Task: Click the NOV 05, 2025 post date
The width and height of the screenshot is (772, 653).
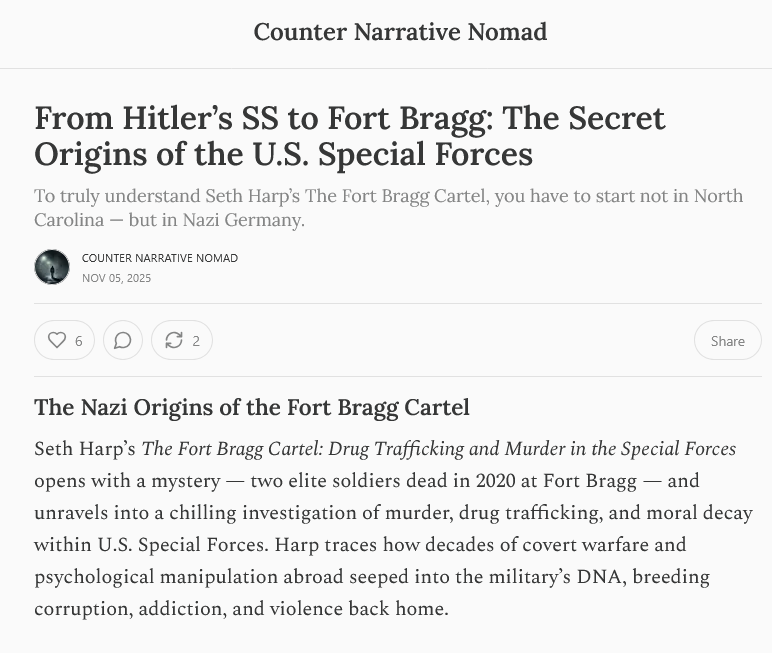Action: tap(116, 278)
